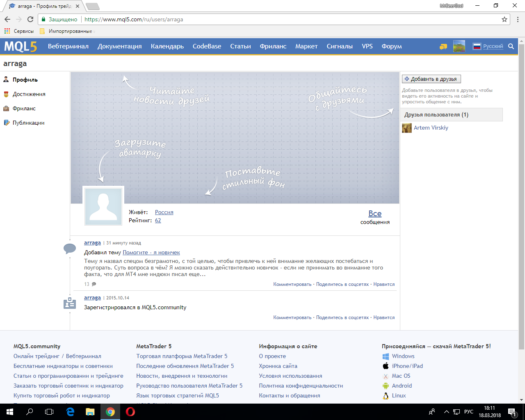This screenshot has width=525, height=420.
Task: Open the Forum menu item
Action: 392,46
